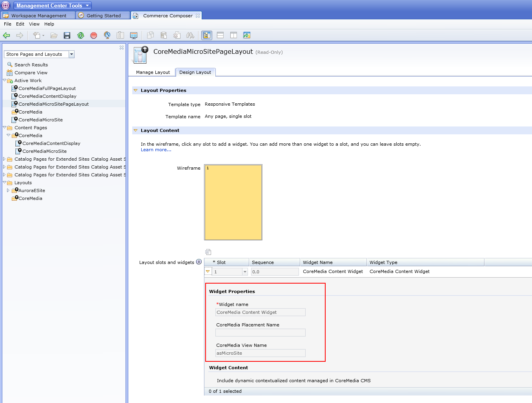Open the File menu
The height and width of the screenshot is (403, 532).
tap(7, 24)
